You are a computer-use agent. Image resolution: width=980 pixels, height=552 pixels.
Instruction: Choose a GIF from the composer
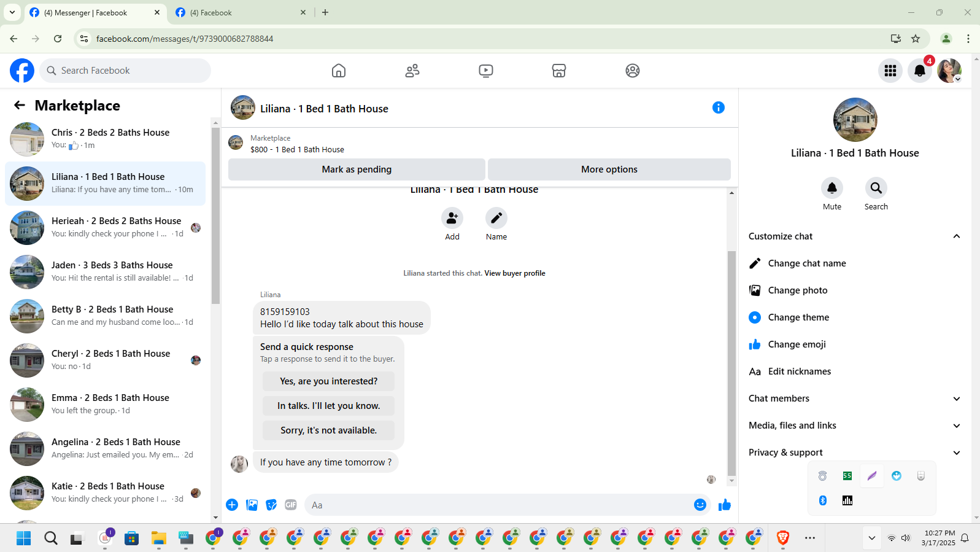click(x=291, y=505)
